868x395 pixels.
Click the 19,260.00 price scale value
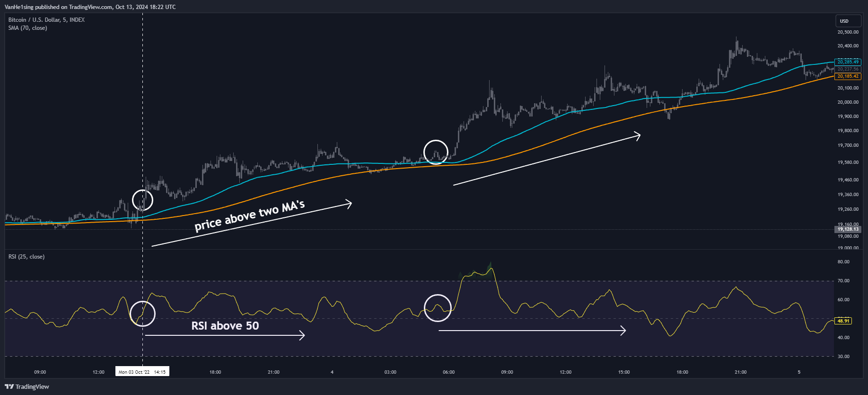pos(848,209)
